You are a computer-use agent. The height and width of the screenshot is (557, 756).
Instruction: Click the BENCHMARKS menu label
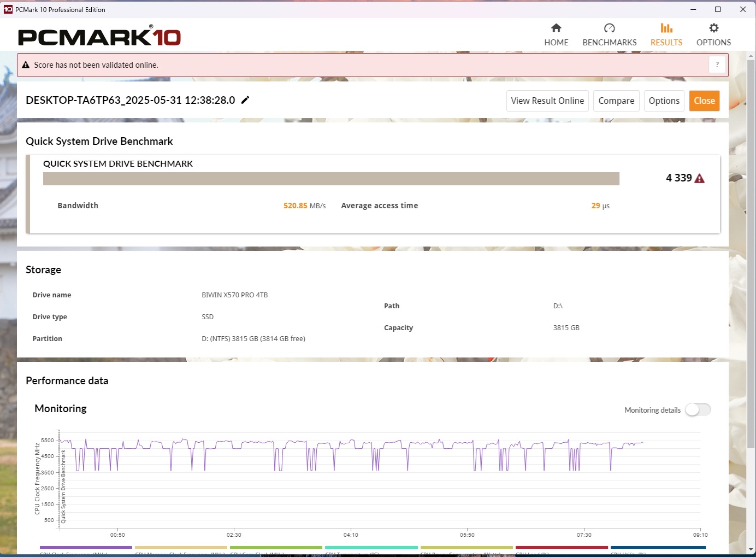(x=609, y=43)
